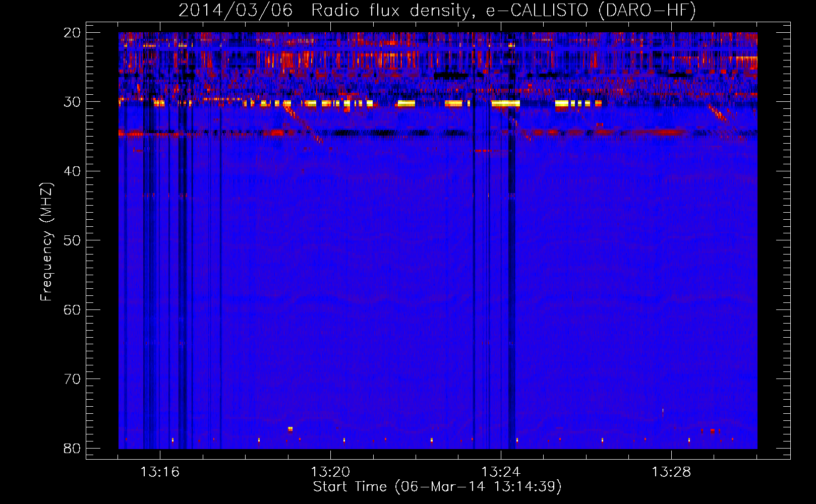Click the 'Frequency (MHZ)' y-axis label
816x504 pixels.
(46, 242)
